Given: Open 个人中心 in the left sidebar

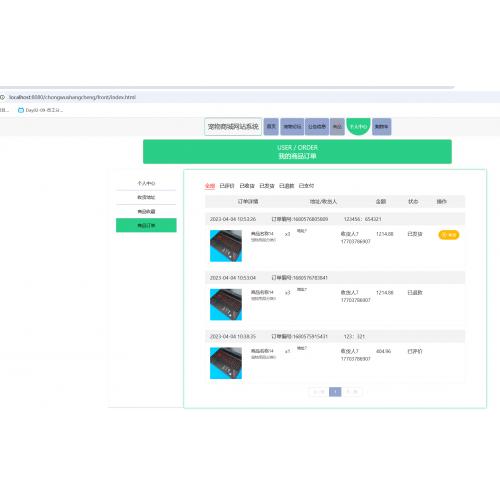Looking at the screenshot, I should pyautogui.click(x=146, y=183).
